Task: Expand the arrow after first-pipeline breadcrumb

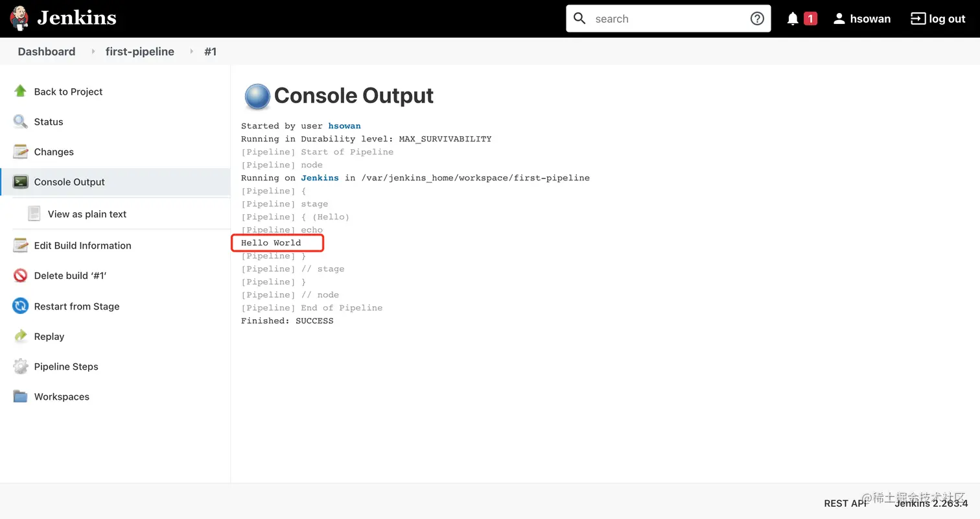Action: [191, 51]
